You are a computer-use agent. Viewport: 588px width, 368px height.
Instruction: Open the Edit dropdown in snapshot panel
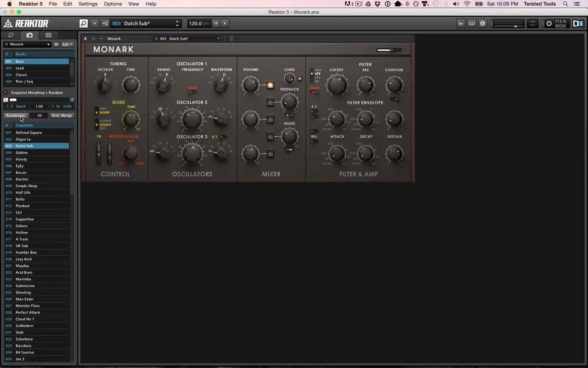pyautogui.click(x=68, y=45)
